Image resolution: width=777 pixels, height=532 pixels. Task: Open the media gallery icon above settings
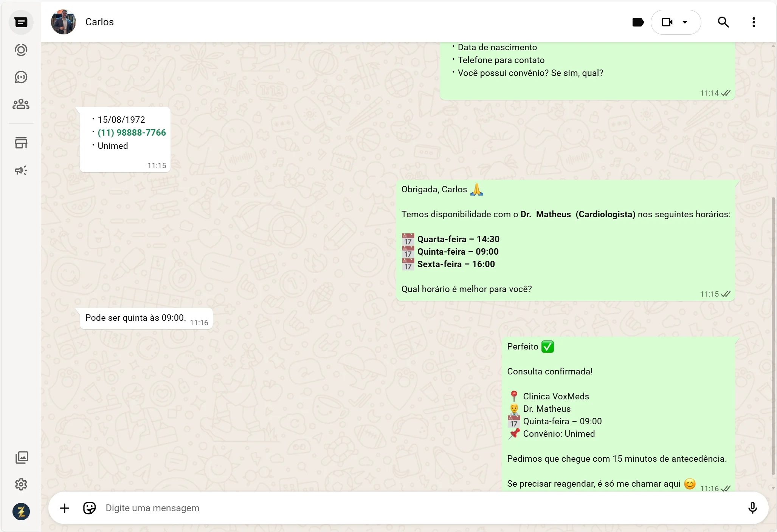(x=21, y=457)
